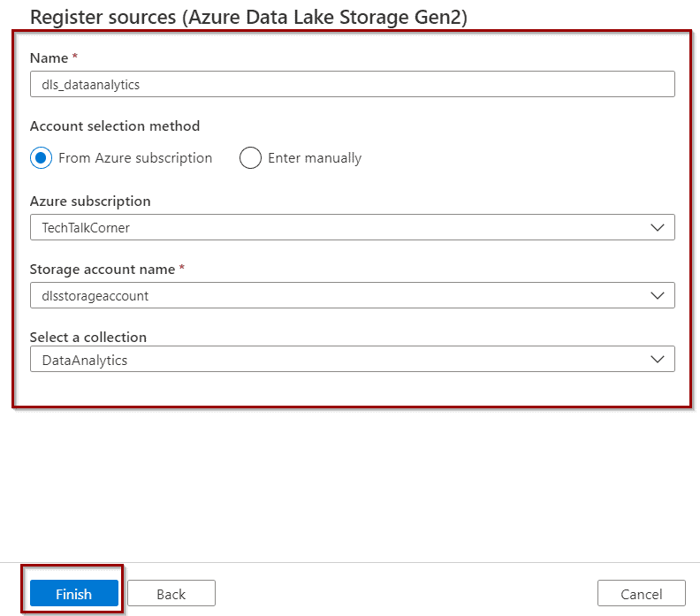
Task: Click the 'Enter manually' label text
Action: tap(315, 158)
